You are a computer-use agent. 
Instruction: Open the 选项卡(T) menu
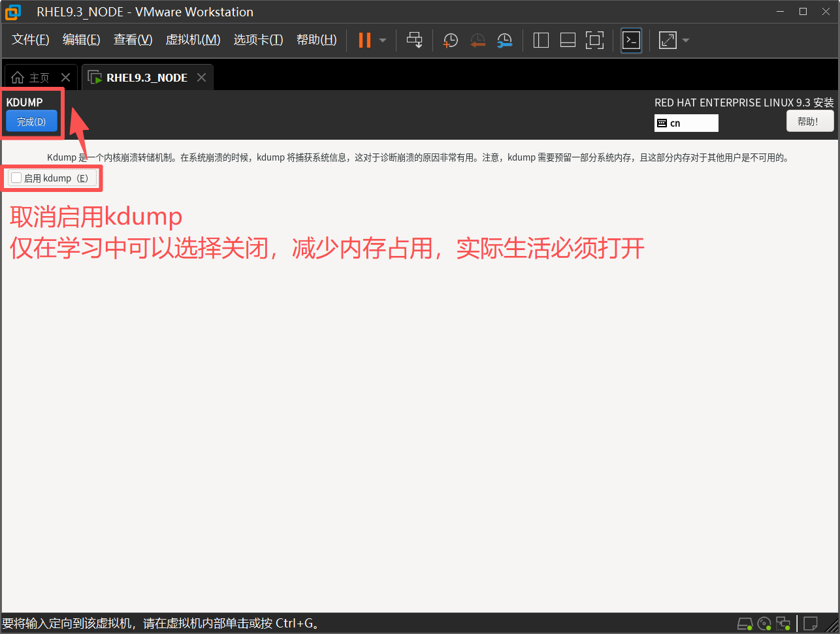(x=259, y=40)
